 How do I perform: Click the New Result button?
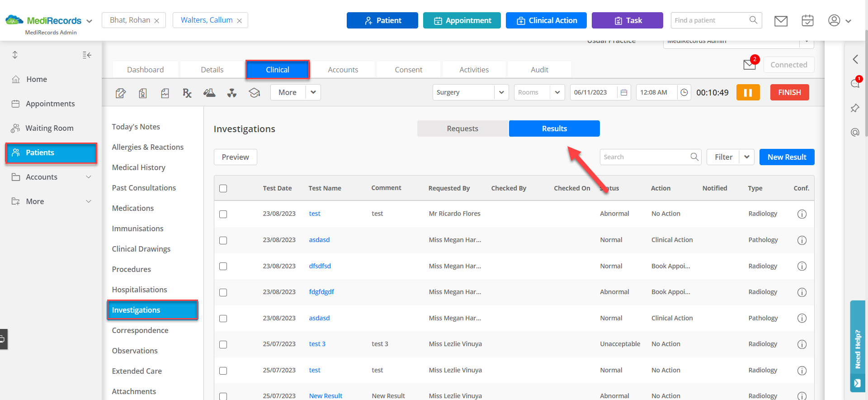[787, 157]
